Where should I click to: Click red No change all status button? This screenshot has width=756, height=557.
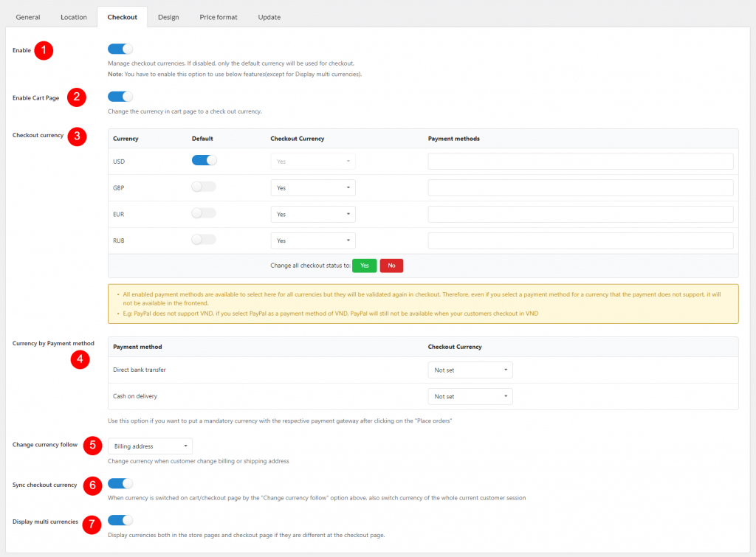pyautogui.click(x=391, y=266)
